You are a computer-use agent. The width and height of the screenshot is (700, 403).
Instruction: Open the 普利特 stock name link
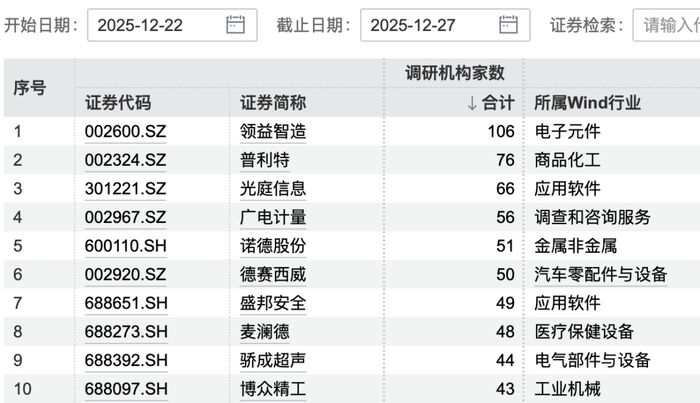pos(265,160)
